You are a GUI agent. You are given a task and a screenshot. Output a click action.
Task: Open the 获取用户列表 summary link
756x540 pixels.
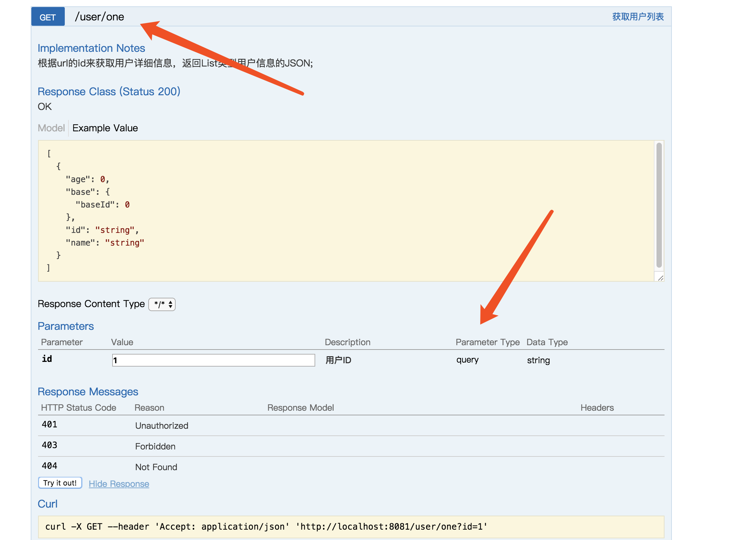pos(637,17)
